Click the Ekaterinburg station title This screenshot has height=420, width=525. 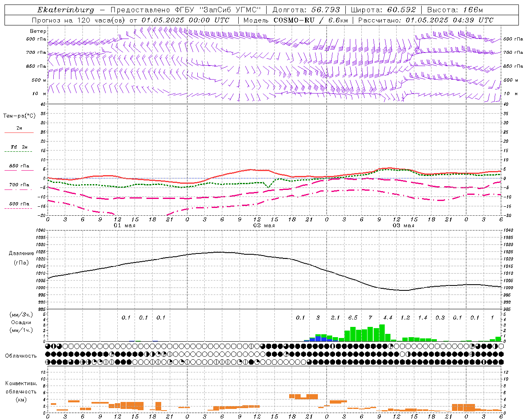click(x=66, y=10)
